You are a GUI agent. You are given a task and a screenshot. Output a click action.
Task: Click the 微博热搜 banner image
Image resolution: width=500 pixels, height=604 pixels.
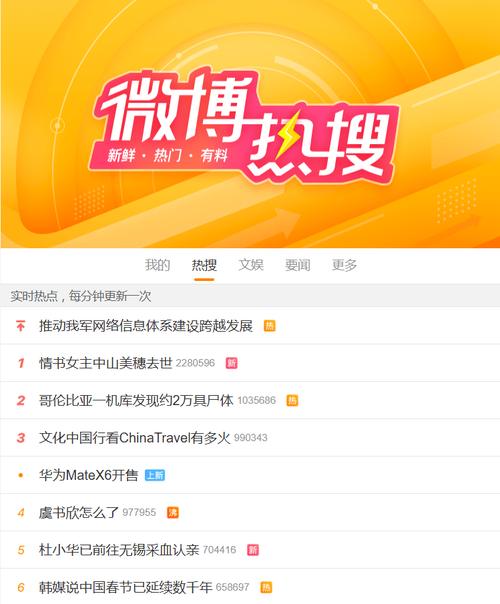click(x=250, y=124)
